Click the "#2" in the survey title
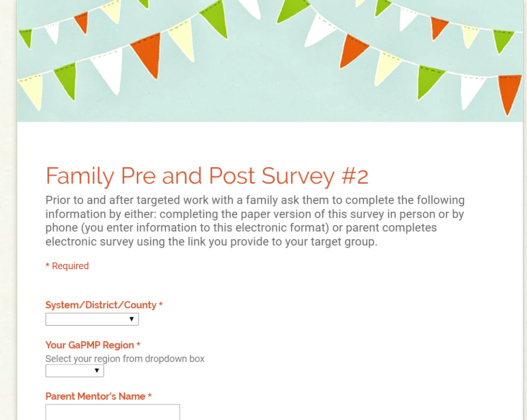Screen dimensions: 527x420 (x=355, y=176)
